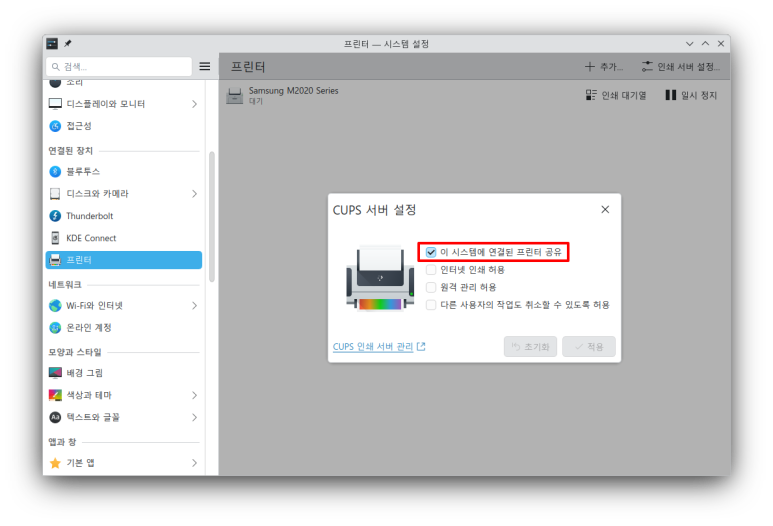This screenshot has width=773, height=526.
Task: Open CUPS 인쇄 서버 관리 link
Action: coord(373,347)
